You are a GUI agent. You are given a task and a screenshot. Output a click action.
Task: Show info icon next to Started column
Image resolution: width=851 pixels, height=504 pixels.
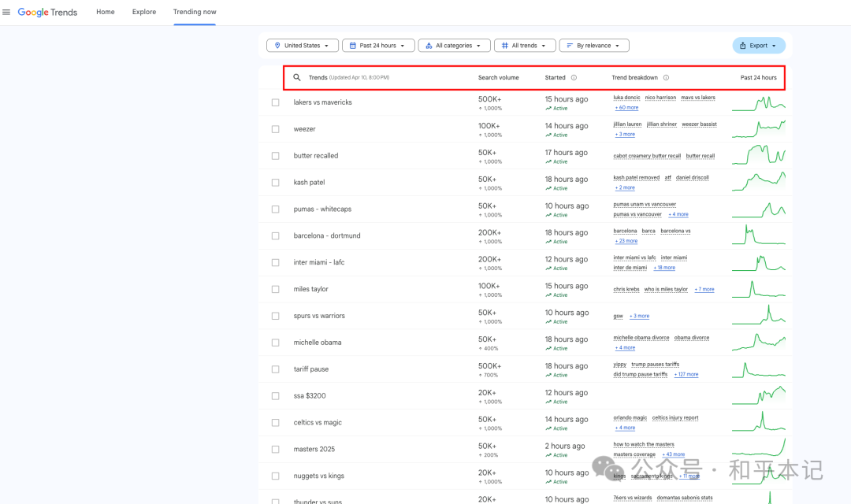click(574, 78)
